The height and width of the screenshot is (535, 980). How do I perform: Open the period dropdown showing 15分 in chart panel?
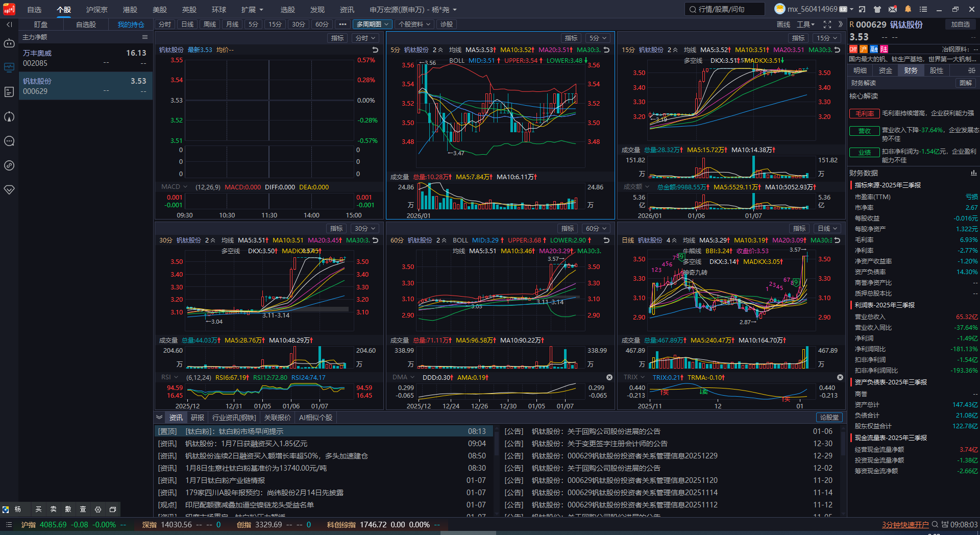[x=827, y=38]
